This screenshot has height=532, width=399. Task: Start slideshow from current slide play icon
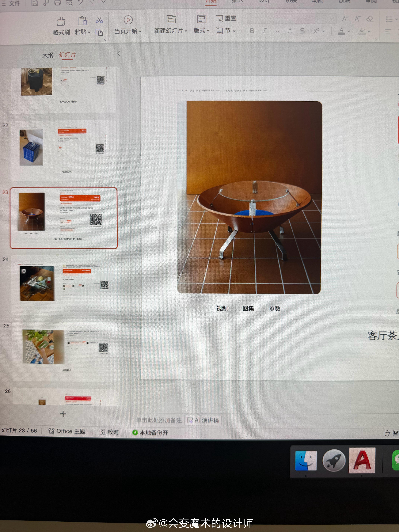(x=128, y=20)
